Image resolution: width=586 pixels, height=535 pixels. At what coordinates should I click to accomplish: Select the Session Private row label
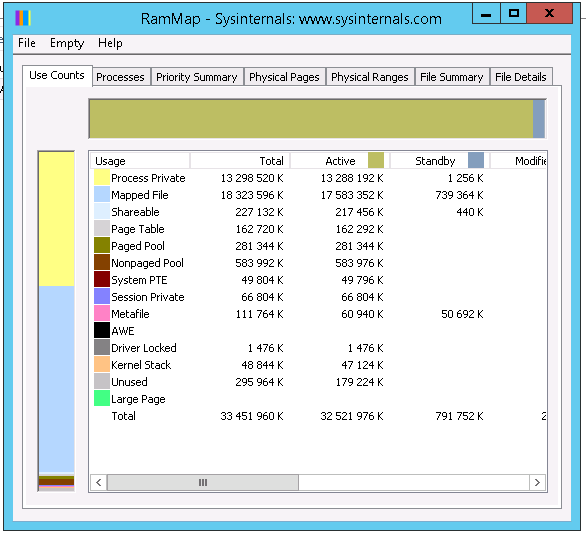148,297
